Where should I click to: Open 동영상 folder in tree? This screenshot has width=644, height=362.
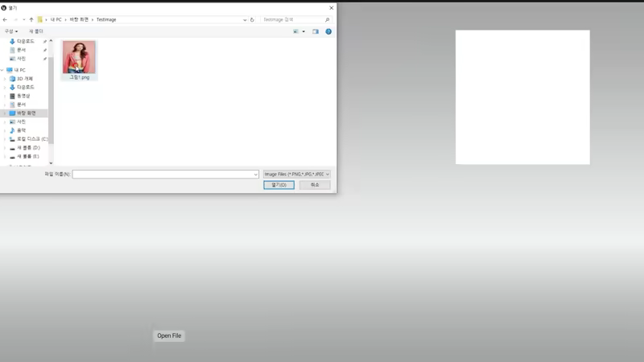23,96
